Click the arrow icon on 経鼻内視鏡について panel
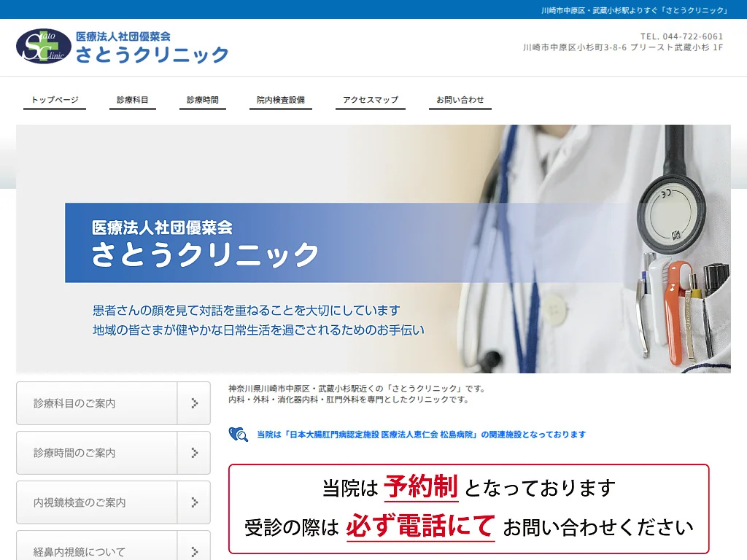This screenshot has width=747, height=560. pos(193,552)
